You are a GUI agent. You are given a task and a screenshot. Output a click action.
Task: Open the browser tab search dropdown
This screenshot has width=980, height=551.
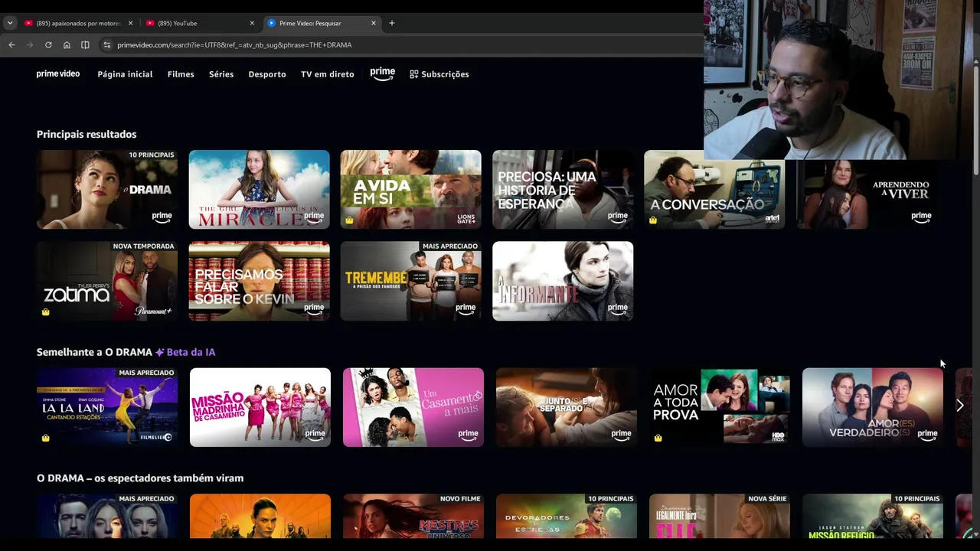coord(10,23)
